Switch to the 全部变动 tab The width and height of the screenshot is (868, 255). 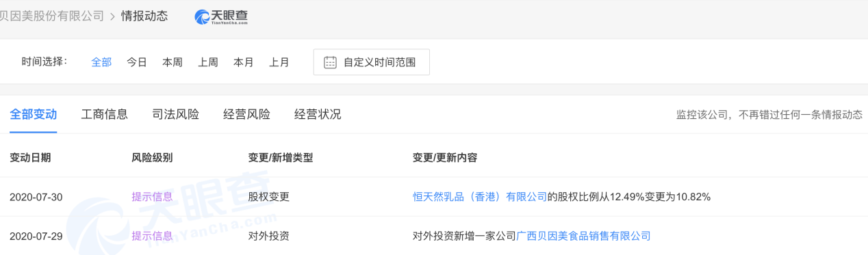(34, 114)
